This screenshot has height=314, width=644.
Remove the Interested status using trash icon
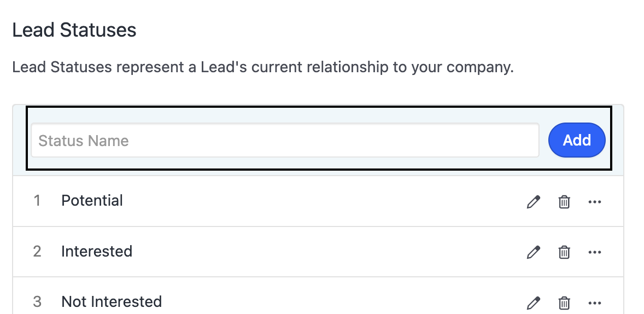point(564,252)
